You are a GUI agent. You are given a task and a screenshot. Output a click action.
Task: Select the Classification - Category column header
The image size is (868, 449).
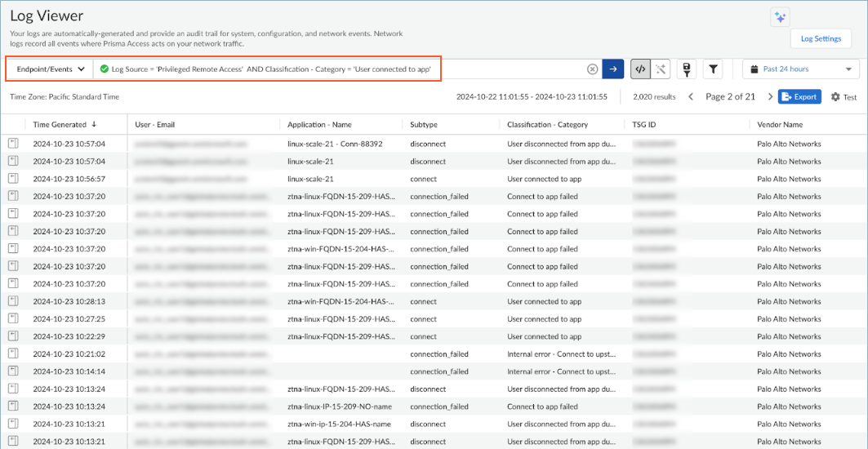pyautogui.click(x=547, y=125)
